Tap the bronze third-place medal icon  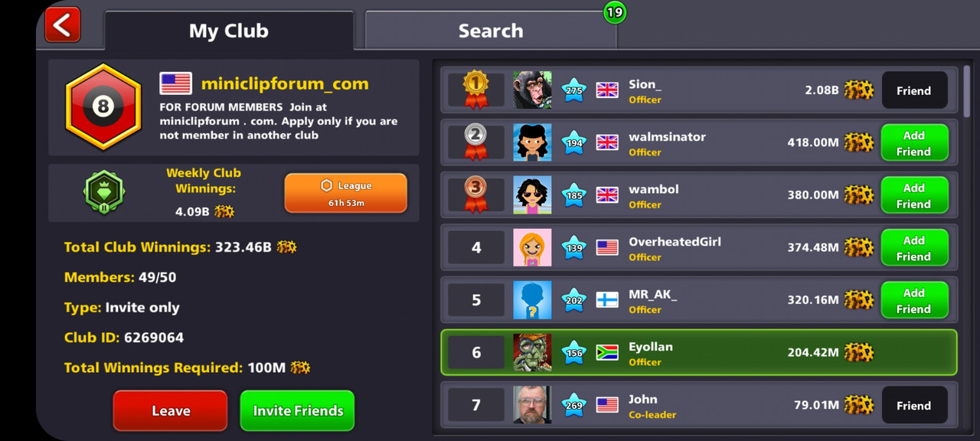[475, 194]
